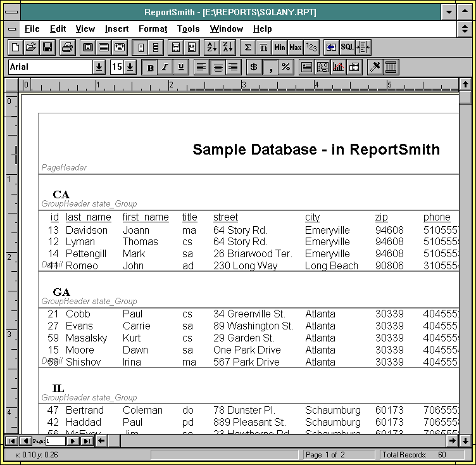Image resolution: width=476 pixels, height=465 pixels.
Task: Select the street column header
Action: pyautogui.click(x=225, y=217)
